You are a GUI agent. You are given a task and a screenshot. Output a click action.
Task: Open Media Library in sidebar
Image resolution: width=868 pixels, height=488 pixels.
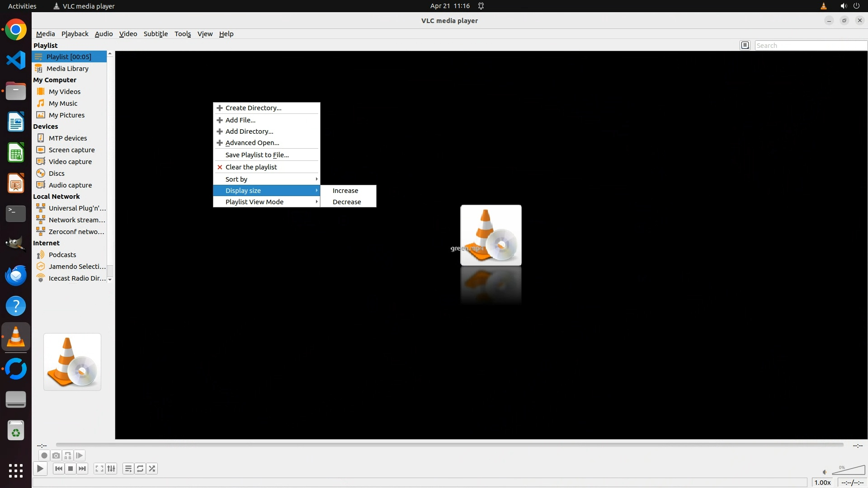[x=67, y=69]
